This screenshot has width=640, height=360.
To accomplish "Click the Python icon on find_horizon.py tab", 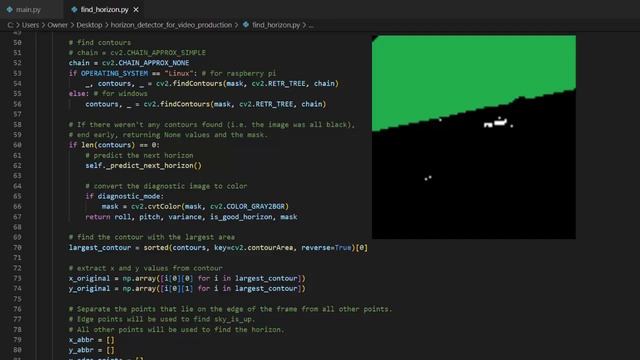I will pyautogui.click(x=74, y=9).
